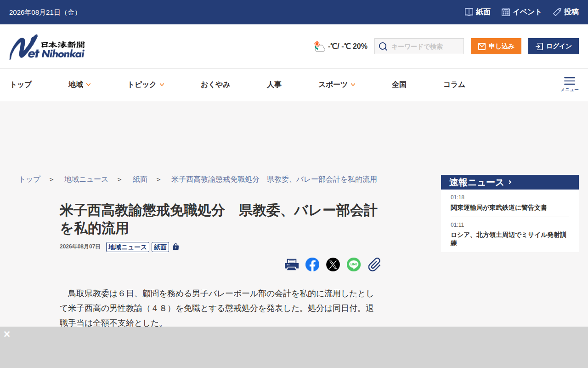588x368 pixels.
Task: Open the おくやみ navigation item
Action: click(x=215, y=85)
